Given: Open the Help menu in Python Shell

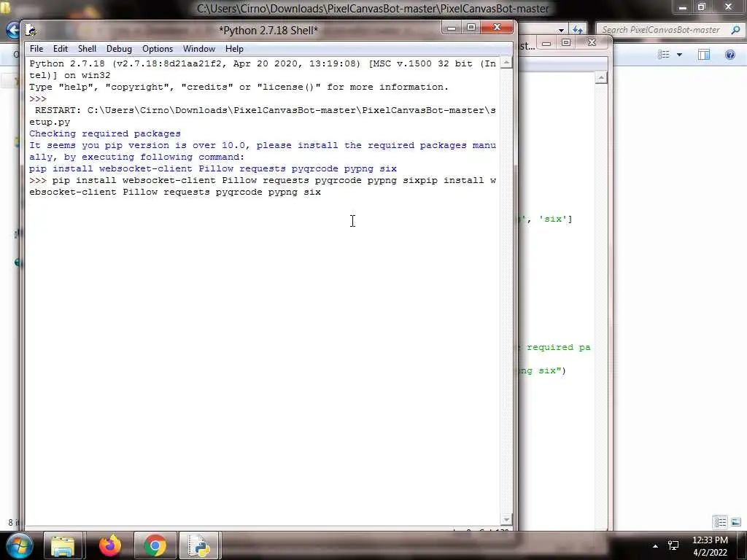Looking at the screenshot, I should click(x=234, y=49).
